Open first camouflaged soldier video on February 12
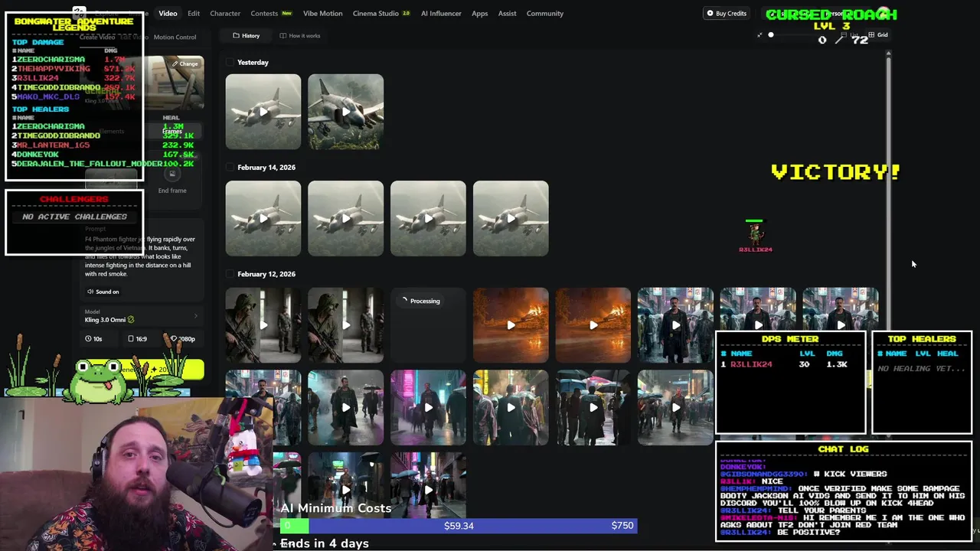Viewport: 980px width, 551px height. point(263,325)
